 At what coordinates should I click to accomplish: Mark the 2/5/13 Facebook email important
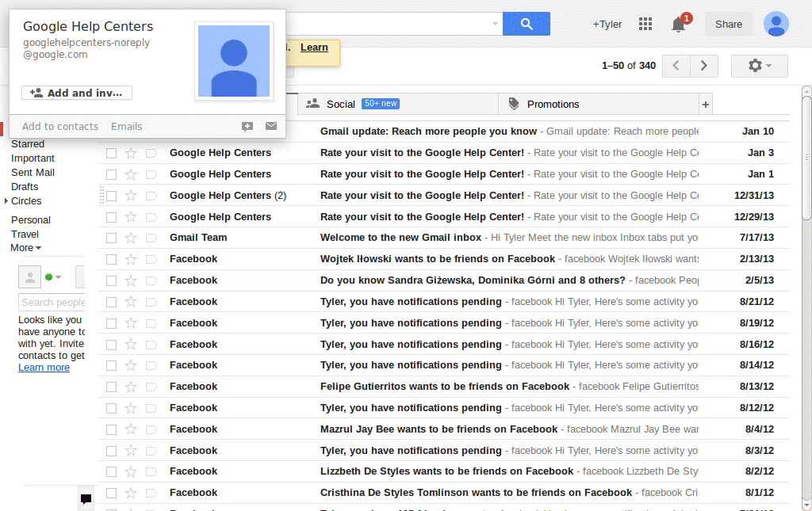click(x=151, y=280)
